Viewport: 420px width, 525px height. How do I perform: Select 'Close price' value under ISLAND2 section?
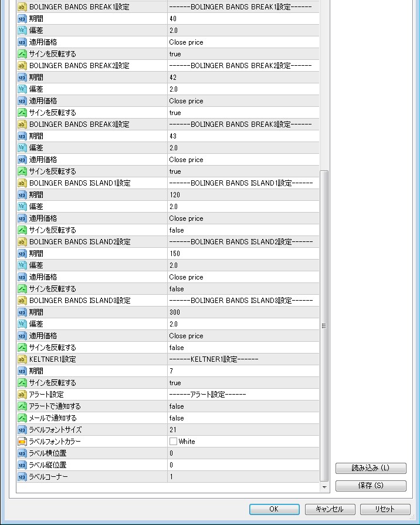pyautogui.click(x=187, y=277)
